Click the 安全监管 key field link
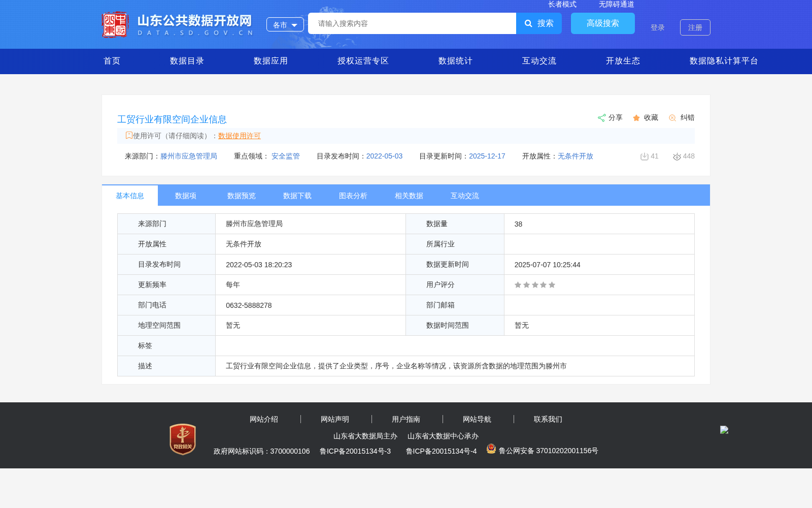The width and height of the screenshot is (812, 508). click(286, 156)
